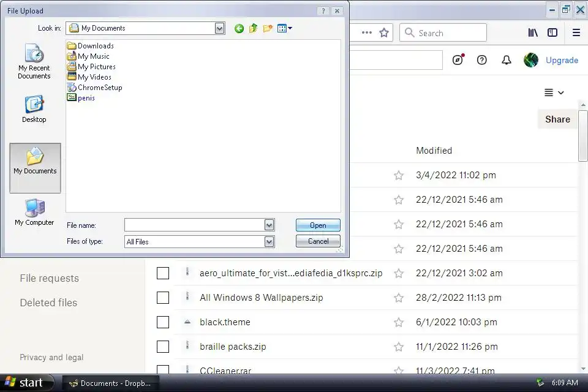
Task: Create a new folder icon
Action: tap(268, 29)
